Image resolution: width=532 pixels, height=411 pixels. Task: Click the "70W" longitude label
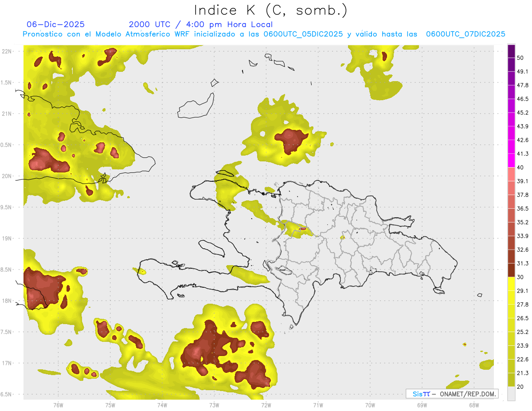[x=370, y=405]
